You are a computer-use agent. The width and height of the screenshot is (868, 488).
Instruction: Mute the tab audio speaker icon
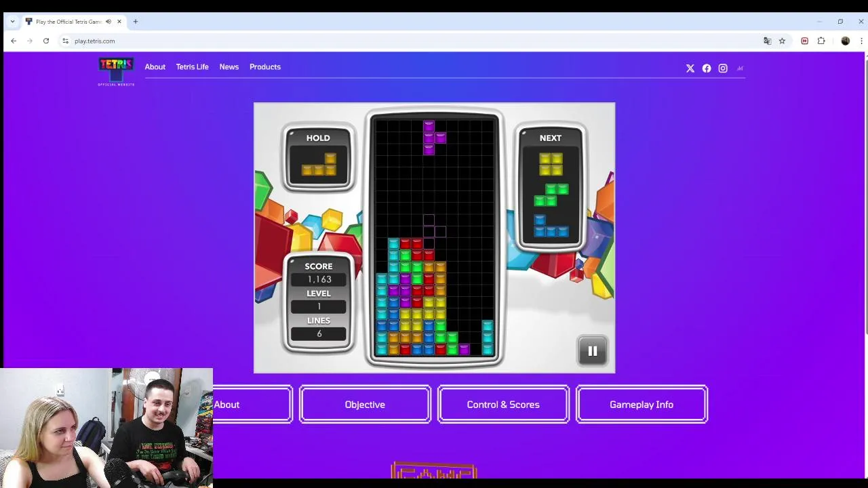tap(108, 22)
